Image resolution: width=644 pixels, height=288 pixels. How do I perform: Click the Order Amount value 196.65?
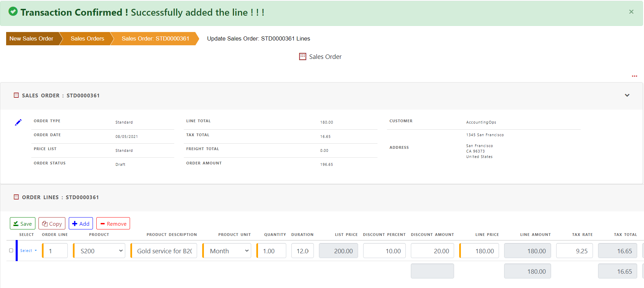click(x=326, y=164)
